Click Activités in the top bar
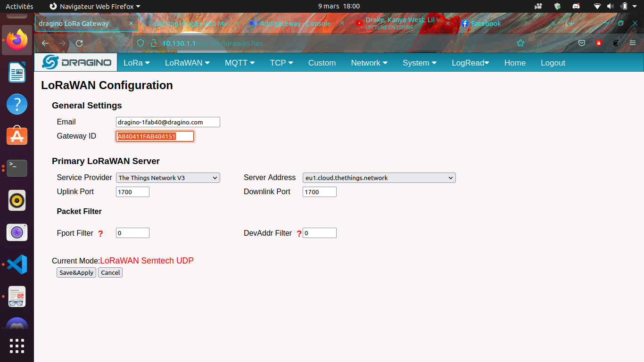644x362 pixels. (x=19, y=6)
